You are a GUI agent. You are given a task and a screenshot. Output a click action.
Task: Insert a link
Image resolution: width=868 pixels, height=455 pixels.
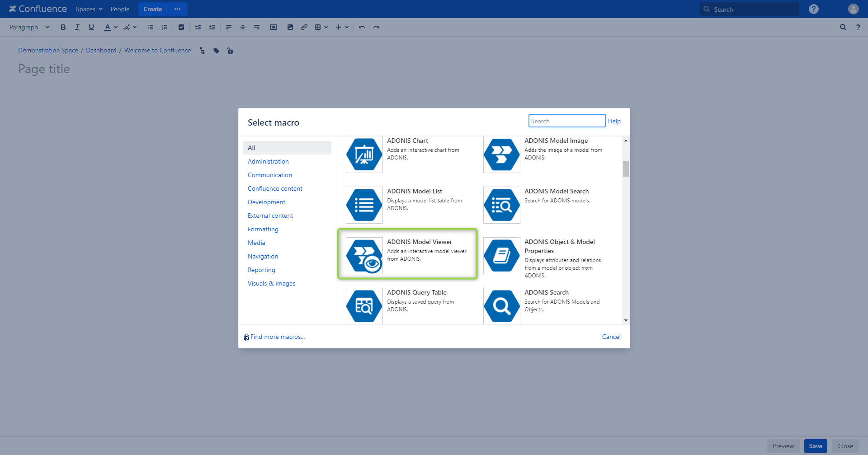[304, 27]
